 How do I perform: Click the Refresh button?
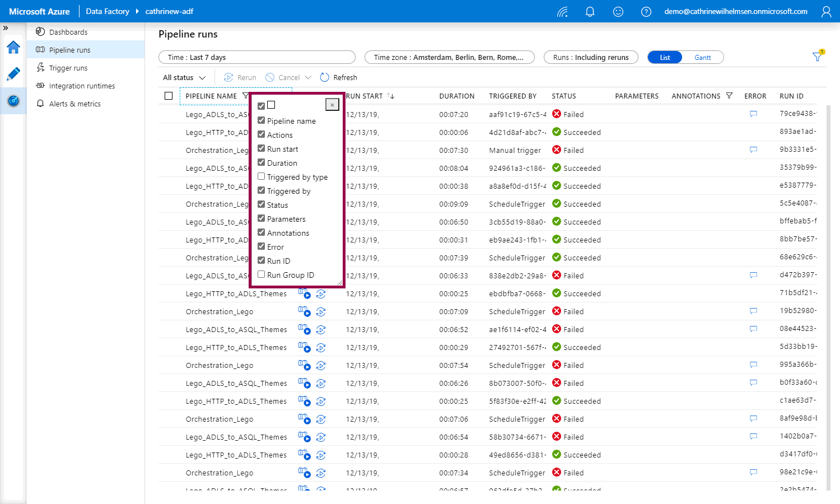tap(338, 78)
